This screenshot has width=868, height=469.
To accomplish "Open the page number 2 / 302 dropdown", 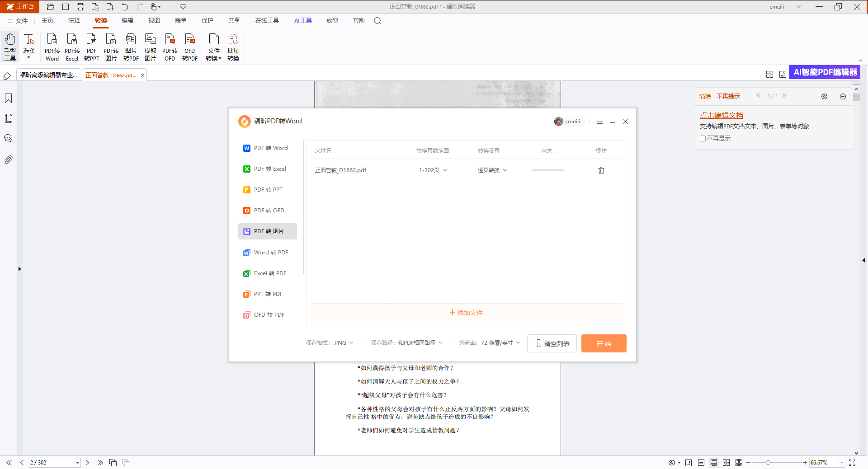I will pos(77,463).
